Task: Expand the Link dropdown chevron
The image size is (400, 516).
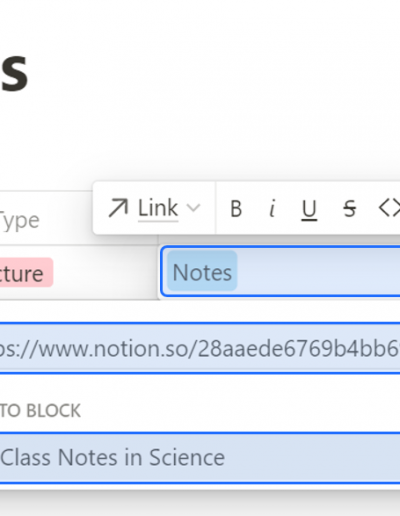Action: point(193,208)
